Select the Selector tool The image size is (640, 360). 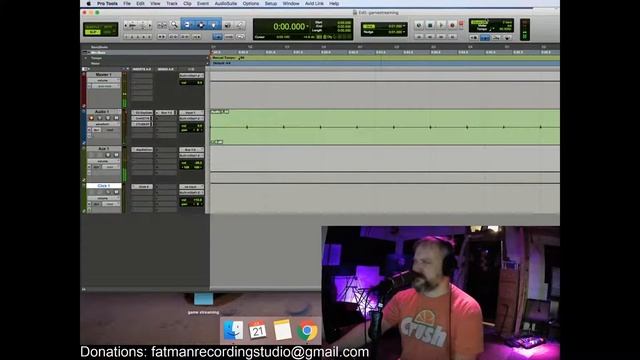[x=201, y=25]
